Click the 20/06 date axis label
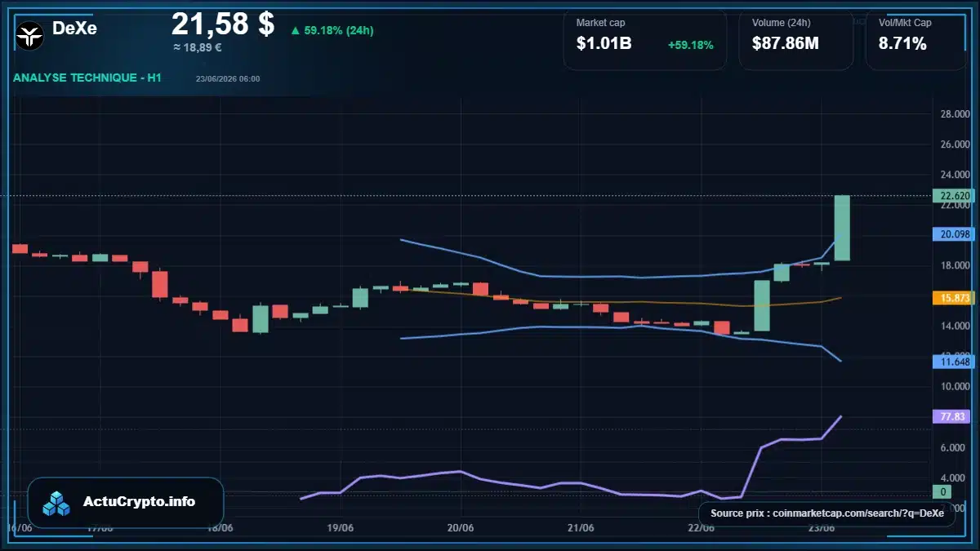Image resolution: width=980 pixels, height=551 pixels. pyautogui.click(x=461, y=528)
